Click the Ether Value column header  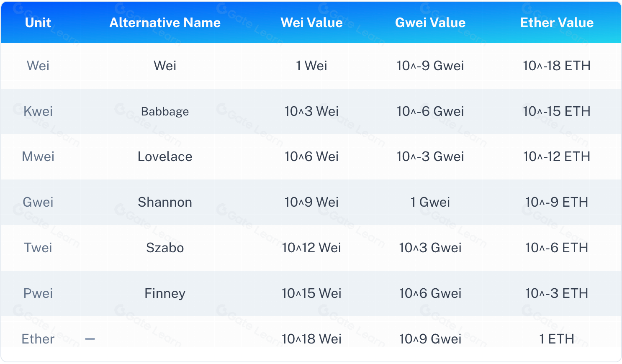557,23
